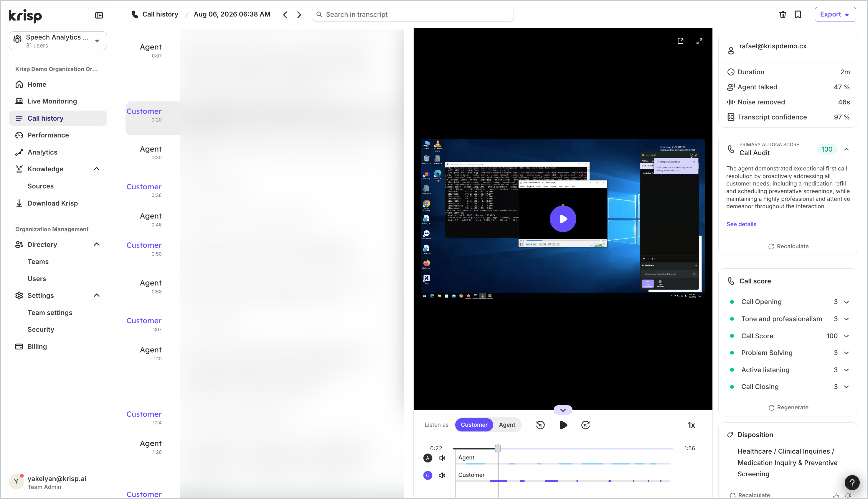
Task: Click Download Krisp
Action: coord(57,203)
